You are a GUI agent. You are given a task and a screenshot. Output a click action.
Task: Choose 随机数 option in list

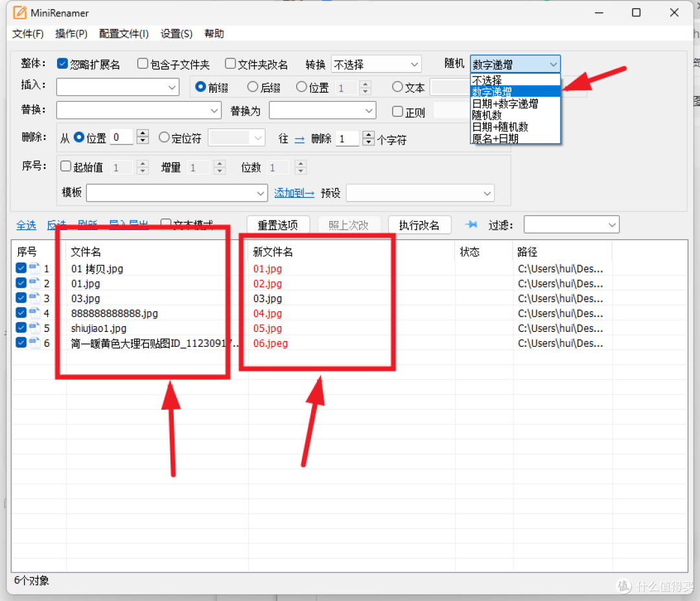[515, 115]
